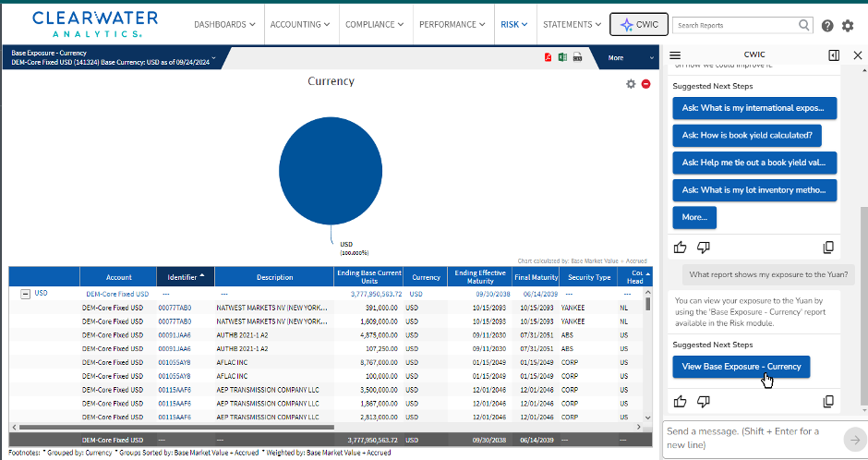Remove Currency chart with red minus icon
868x460 pixels.
tap(645, 84)
